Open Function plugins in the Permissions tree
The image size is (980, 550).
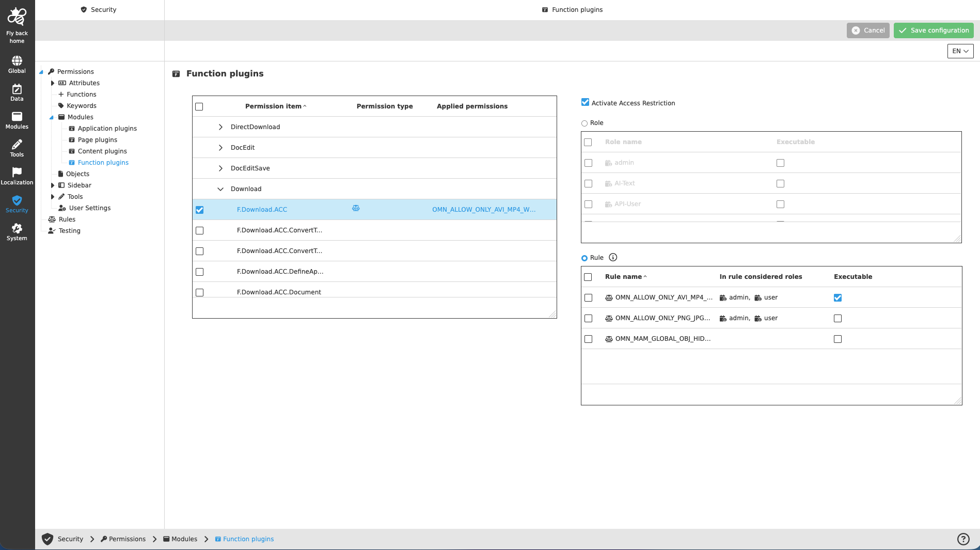tap(103, 162)
